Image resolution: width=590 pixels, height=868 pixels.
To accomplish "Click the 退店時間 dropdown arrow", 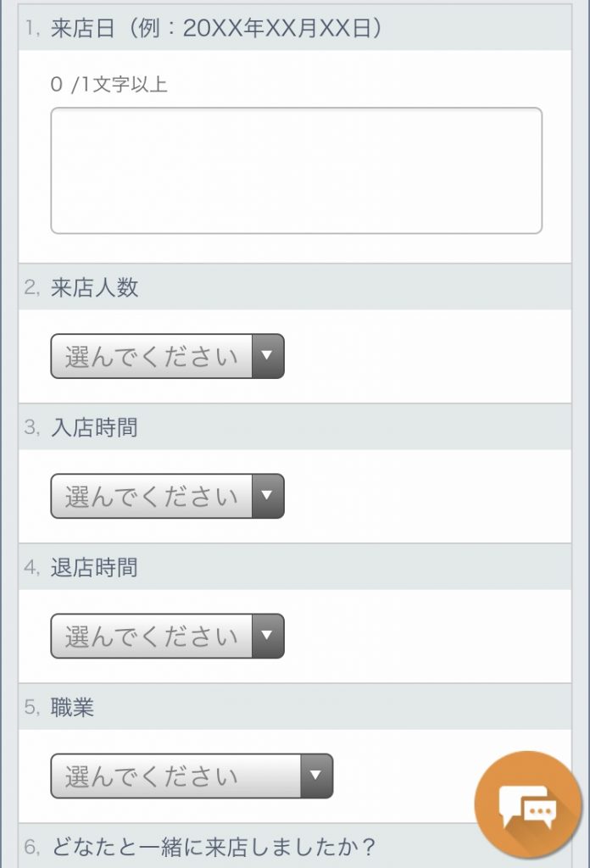I will [267, 636].
